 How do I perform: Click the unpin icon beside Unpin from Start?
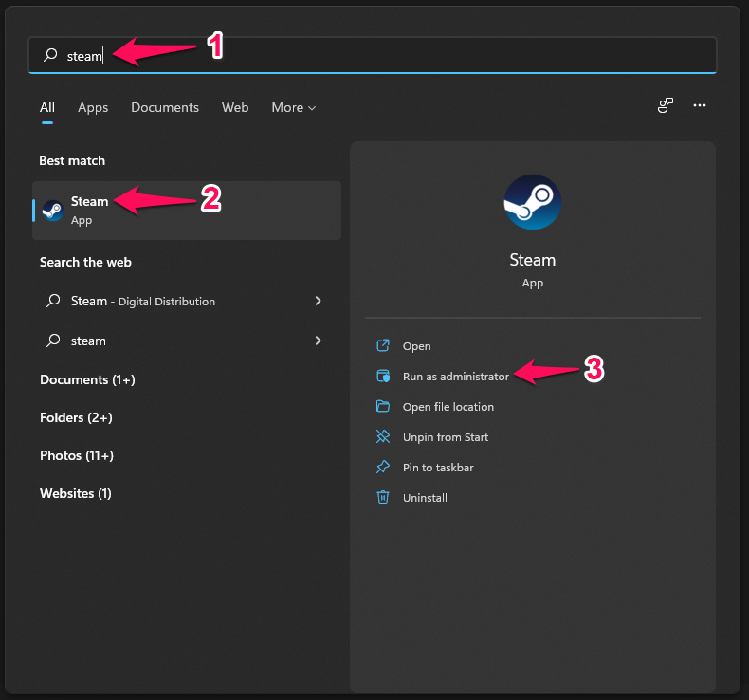pyautogui.click(x=383, y=436)
